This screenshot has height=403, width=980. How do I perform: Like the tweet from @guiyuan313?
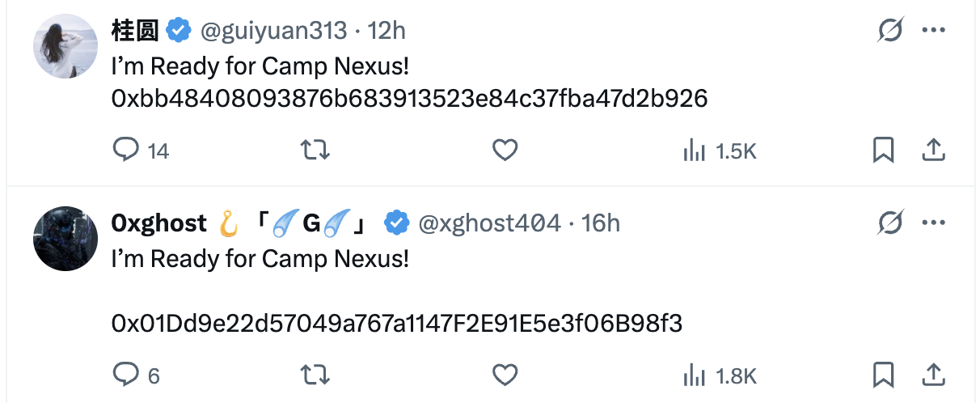point(505,151)
